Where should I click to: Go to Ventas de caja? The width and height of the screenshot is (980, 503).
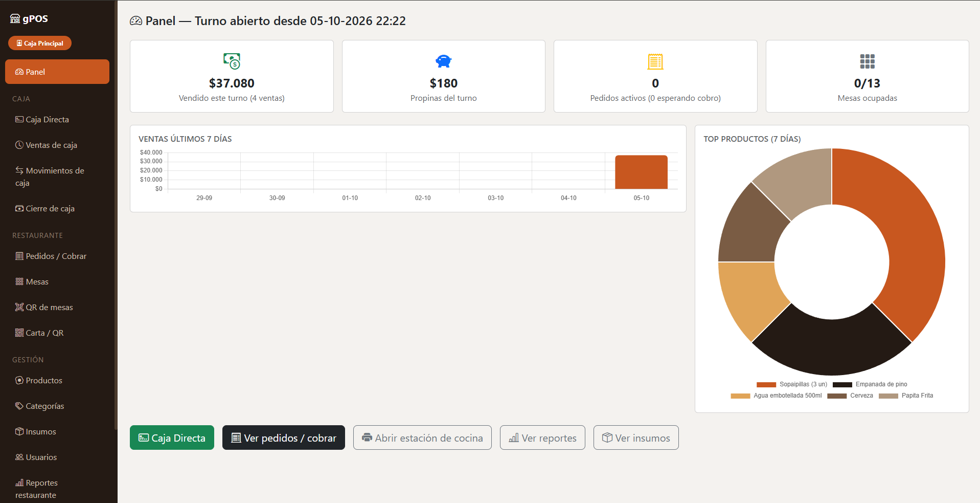pos(57,145)
